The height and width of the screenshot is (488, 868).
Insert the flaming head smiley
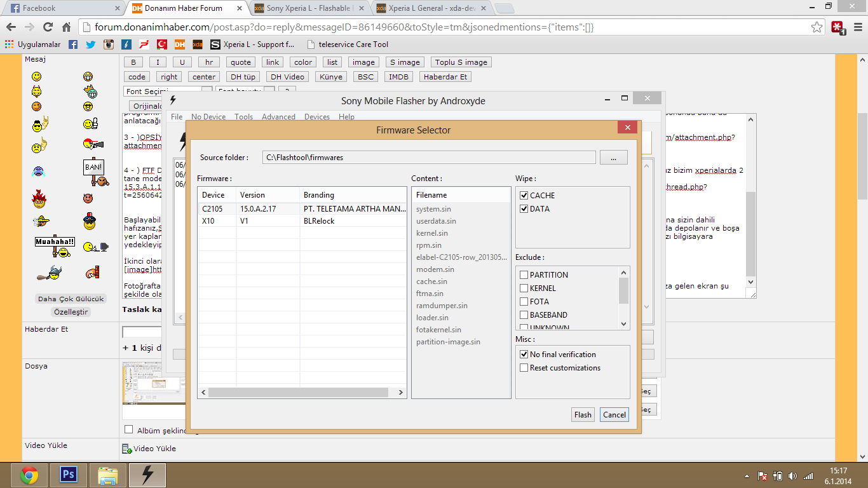[x=39, y=200]
